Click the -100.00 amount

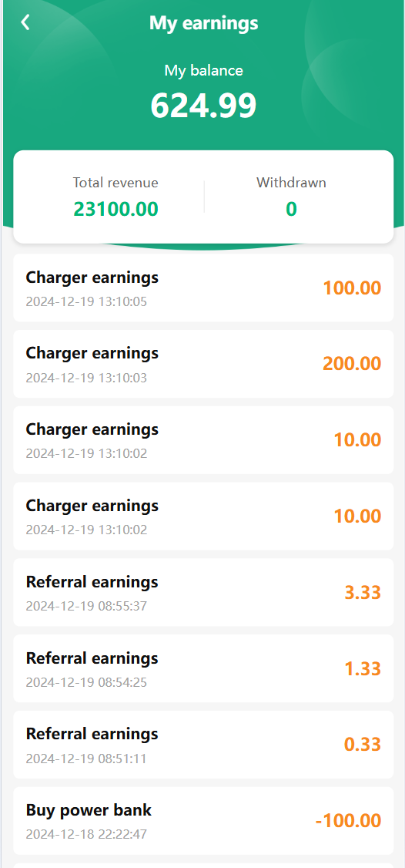348,821
